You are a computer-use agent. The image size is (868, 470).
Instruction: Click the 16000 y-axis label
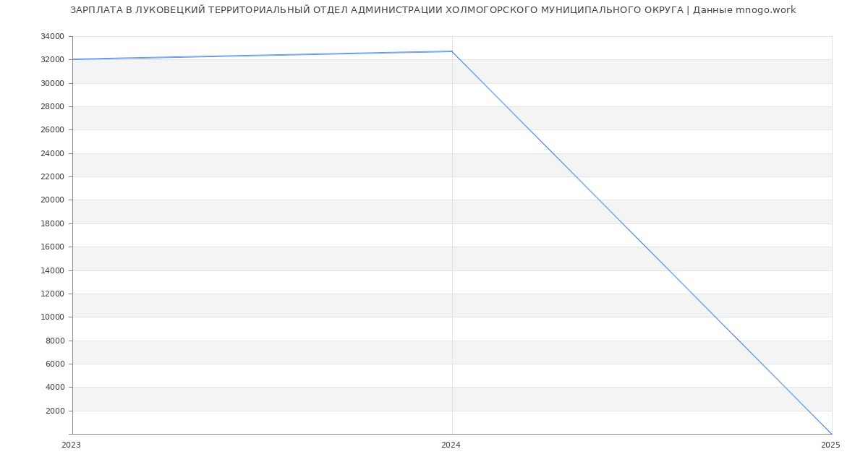[x=52, y=247]
